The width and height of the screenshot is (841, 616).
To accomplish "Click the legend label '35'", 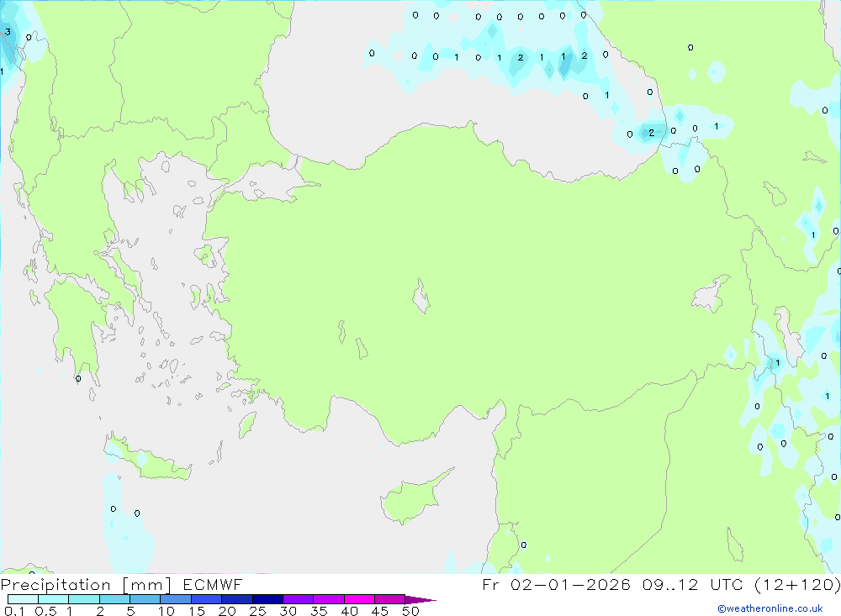I will [x=319, y=611].
